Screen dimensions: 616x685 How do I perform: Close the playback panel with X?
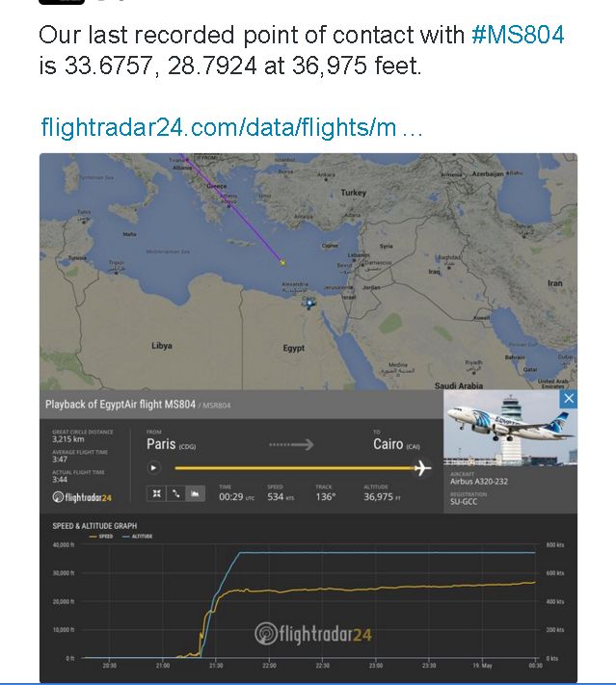click(569, 399)
